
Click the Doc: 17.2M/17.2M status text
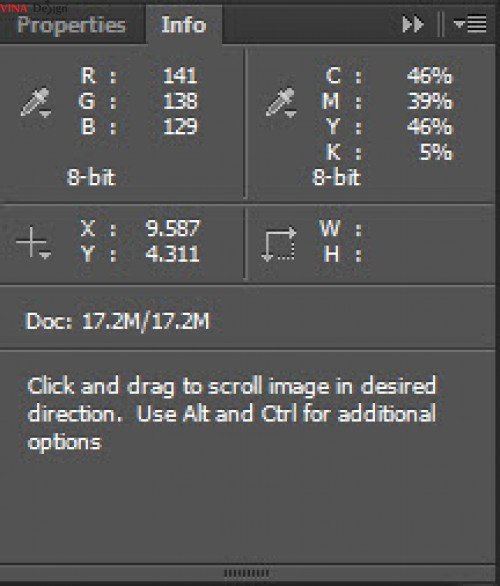[118, 321]
